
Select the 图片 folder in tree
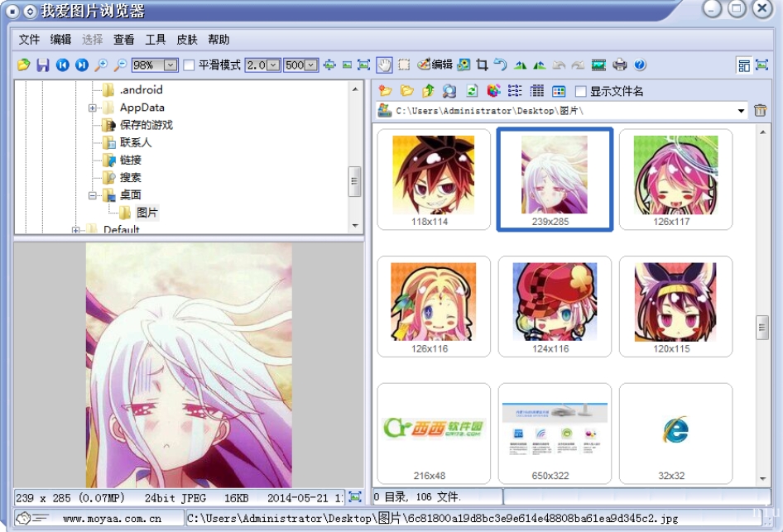(147, 213)
